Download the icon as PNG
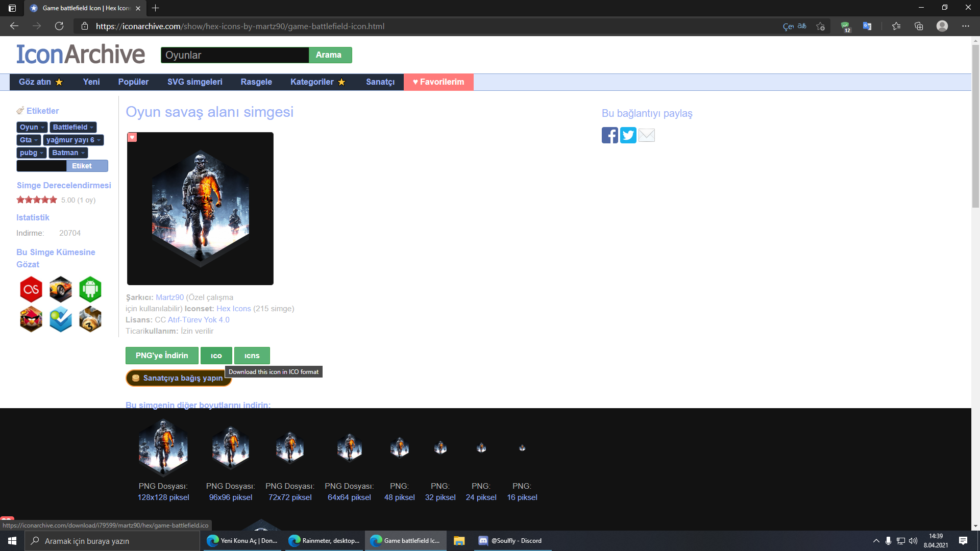This screenshot has height=551, width=980. pyautogui.click(x=162, y=356)
